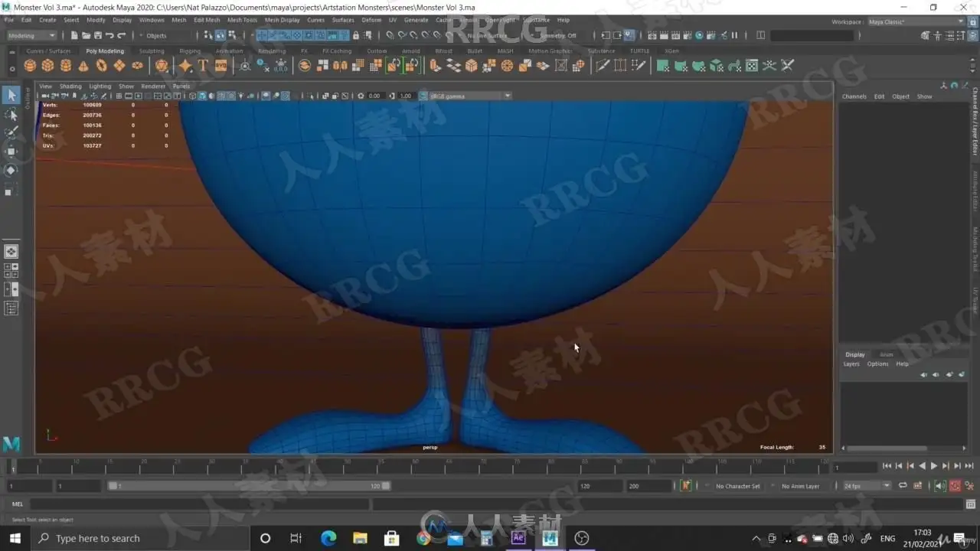The height and width of the screenshot is (551, 980).
Task: Open the 24 fps frame rate dropdown
Action: pyautogui.click(x=867, y=486)
